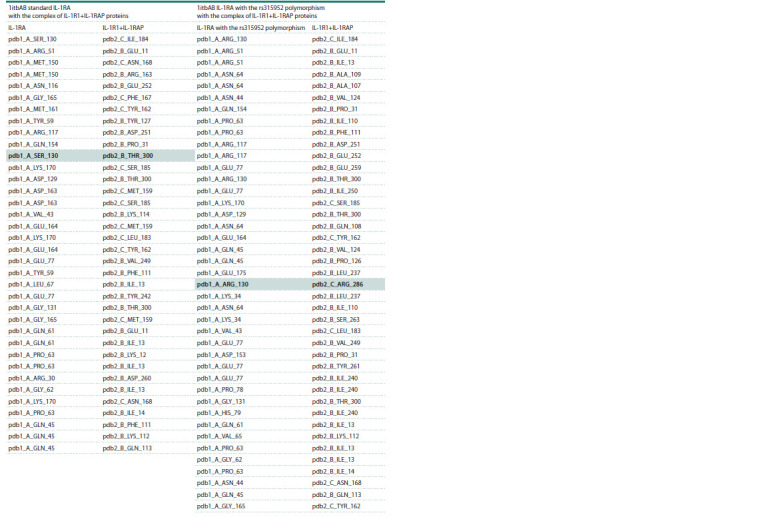This screenshot has height=517, width=762.
Task: Select the pdb2_B_TYR_242 cell
Action: [x=127, y=296]
